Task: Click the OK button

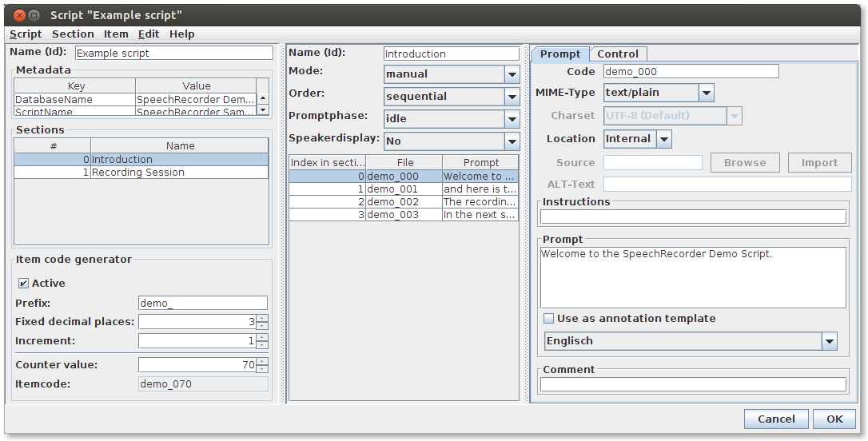Action: [834, 419]
